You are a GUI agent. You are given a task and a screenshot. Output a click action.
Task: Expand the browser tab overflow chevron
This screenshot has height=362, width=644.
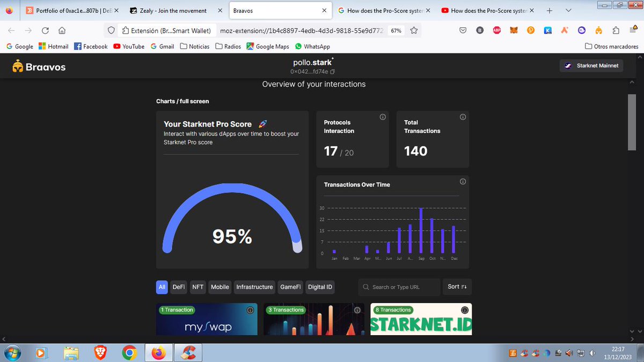tap(568, 10)
